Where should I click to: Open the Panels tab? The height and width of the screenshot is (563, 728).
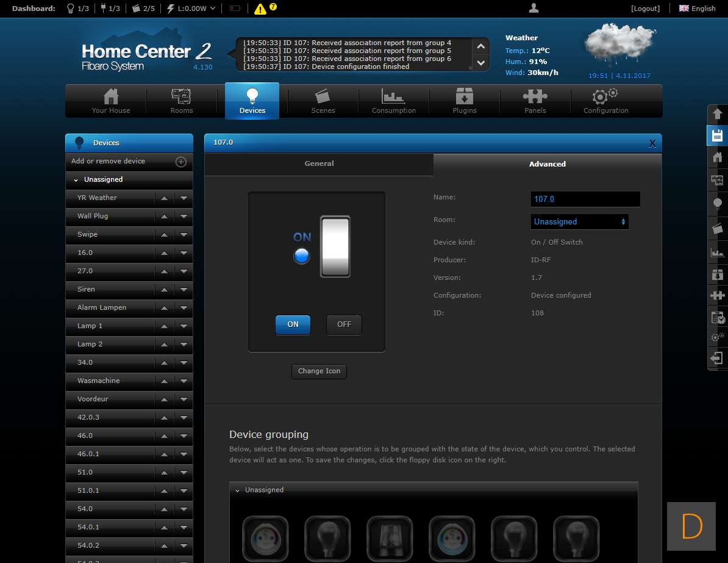(535, 101)
